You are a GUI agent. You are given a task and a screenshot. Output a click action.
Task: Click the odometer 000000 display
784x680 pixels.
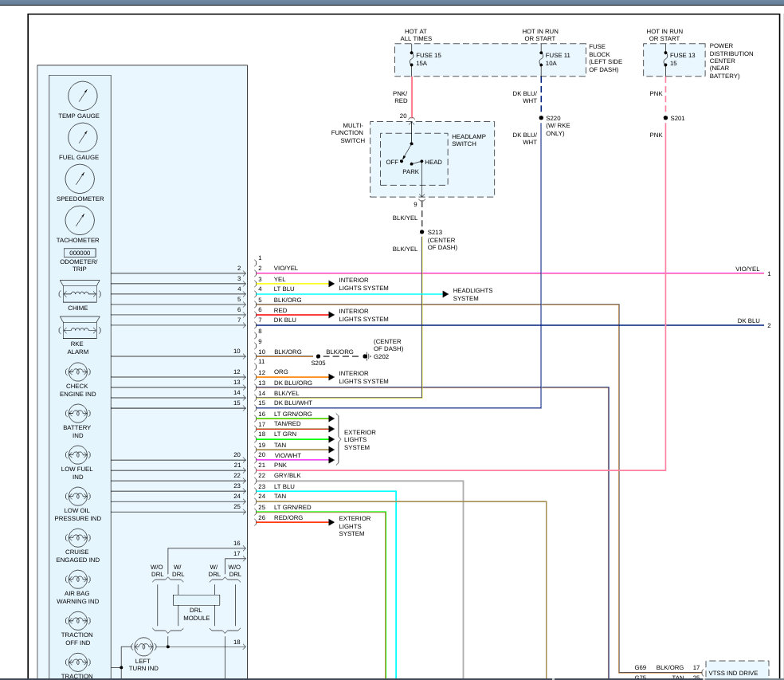click(78, 253)
